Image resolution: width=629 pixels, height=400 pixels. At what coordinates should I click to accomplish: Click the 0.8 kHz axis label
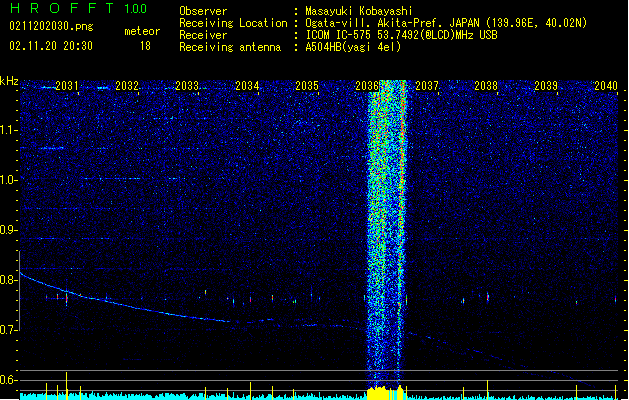(x=8, y=280)
